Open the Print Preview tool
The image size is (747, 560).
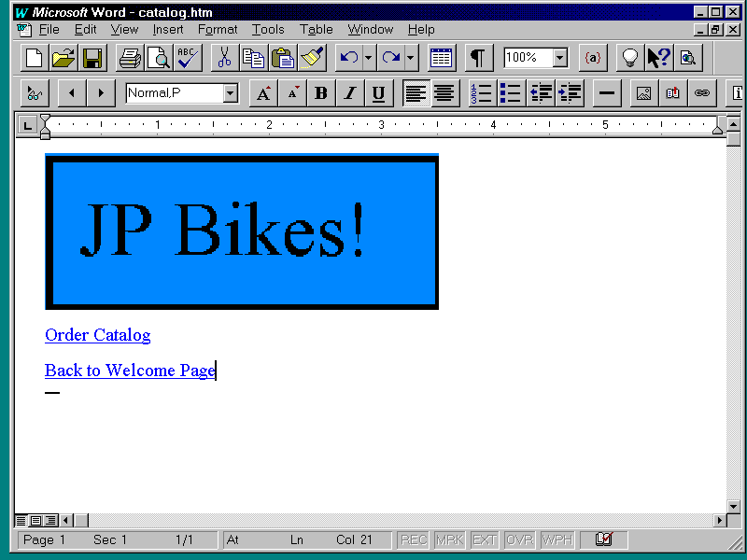158,58
